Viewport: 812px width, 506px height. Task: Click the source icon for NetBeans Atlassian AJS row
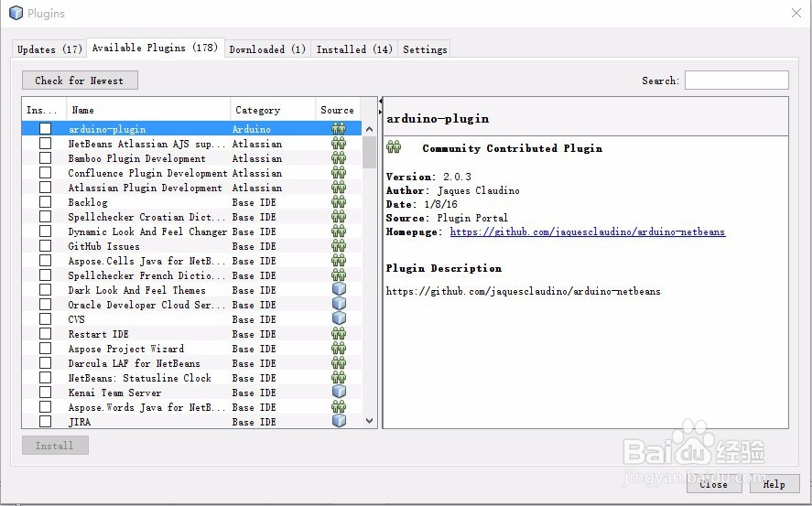click(339, 144)
